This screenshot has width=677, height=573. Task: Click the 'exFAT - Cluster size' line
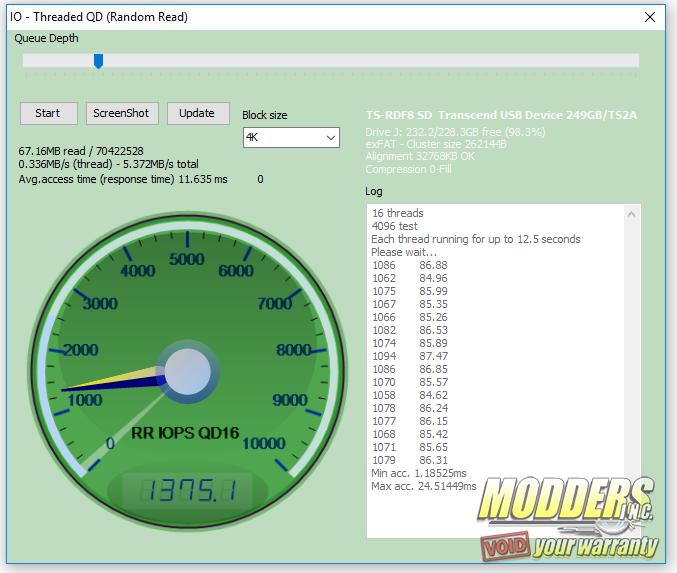436,144
